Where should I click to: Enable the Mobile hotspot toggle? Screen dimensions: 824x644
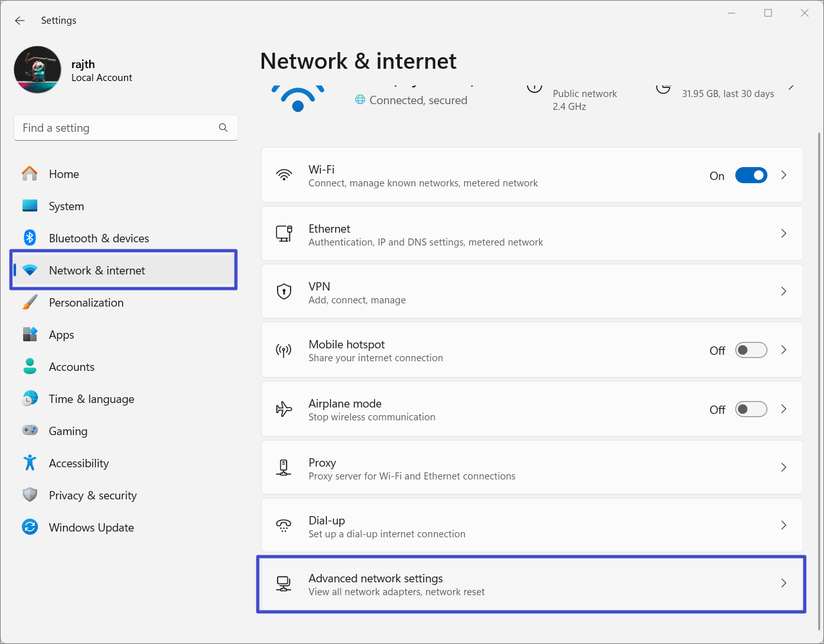tap(751, 350)
